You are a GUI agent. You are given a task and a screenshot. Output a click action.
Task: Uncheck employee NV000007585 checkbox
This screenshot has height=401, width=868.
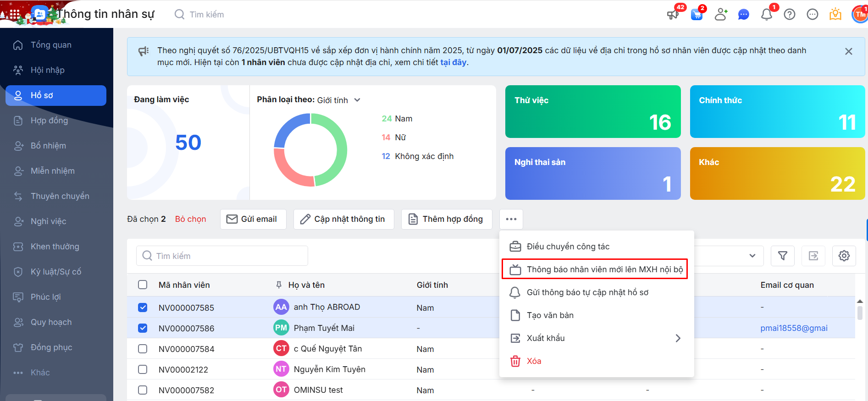pyautogui.click(x=143, y=308)
